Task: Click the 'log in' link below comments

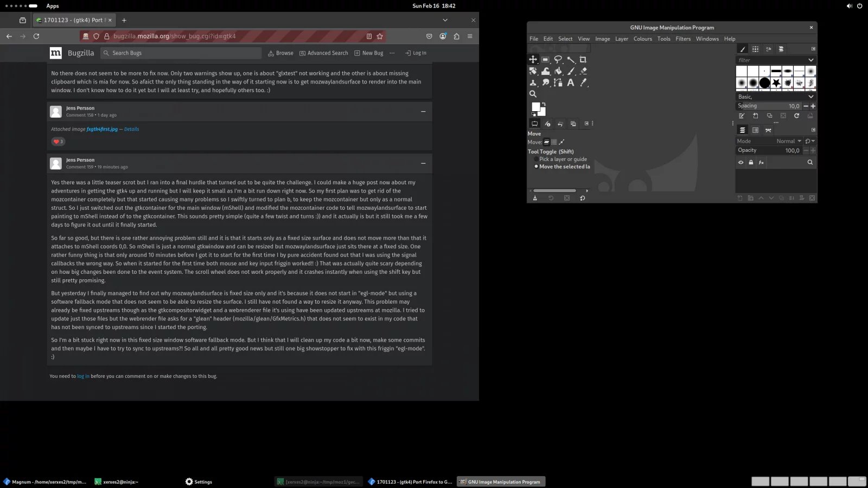Action: [83, 376]
